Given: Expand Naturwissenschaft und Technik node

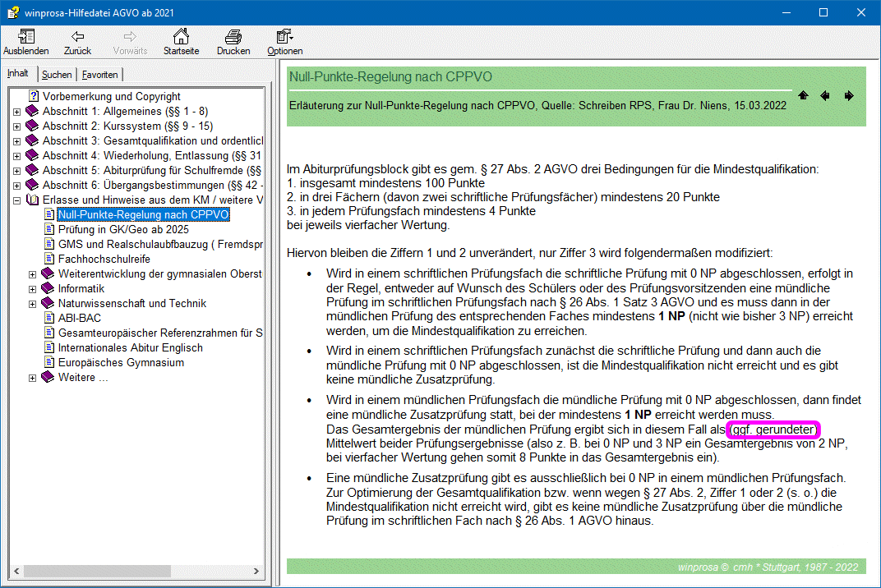Looking at the screenshot, I should click(33, 304).
